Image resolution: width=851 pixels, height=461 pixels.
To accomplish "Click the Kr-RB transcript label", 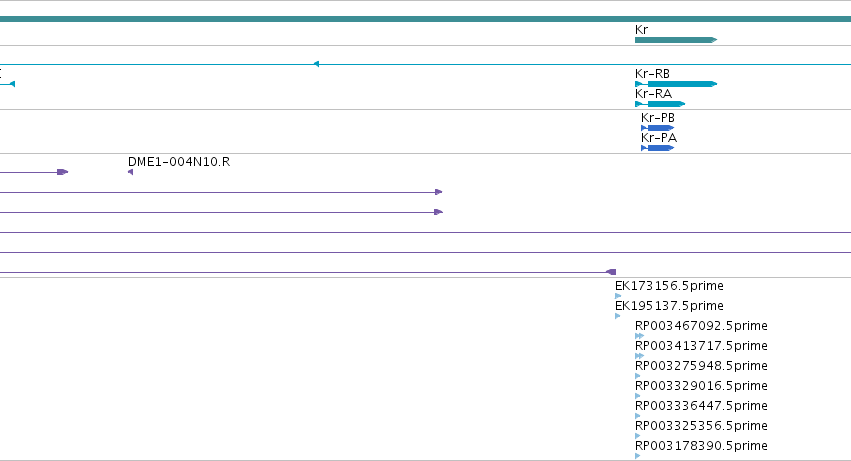I will [652, 74].
